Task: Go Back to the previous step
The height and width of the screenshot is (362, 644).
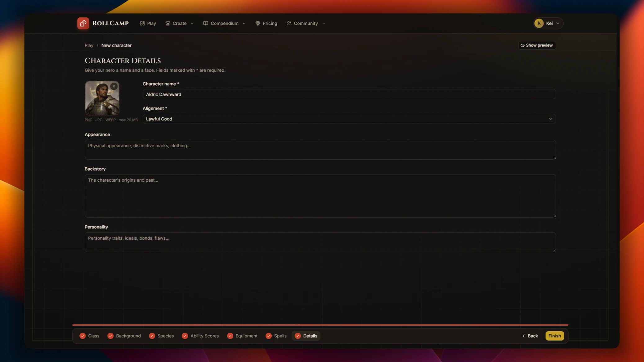Action: point(530,336)
